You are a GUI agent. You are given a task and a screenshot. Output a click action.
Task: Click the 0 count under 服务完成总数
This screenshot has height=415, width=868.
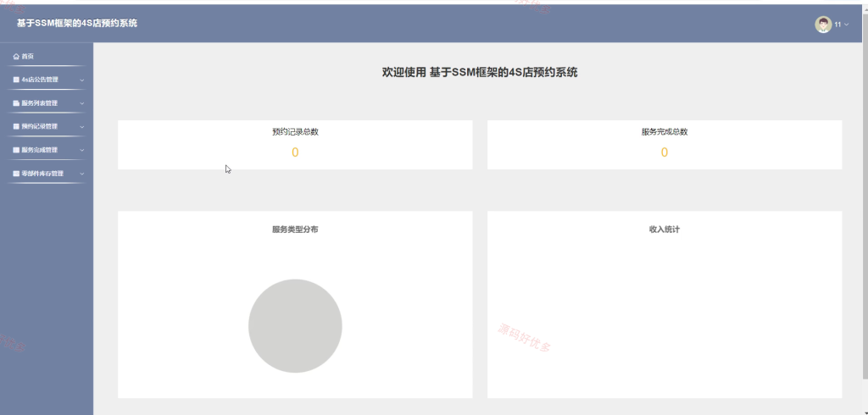(x=665, y=152)
